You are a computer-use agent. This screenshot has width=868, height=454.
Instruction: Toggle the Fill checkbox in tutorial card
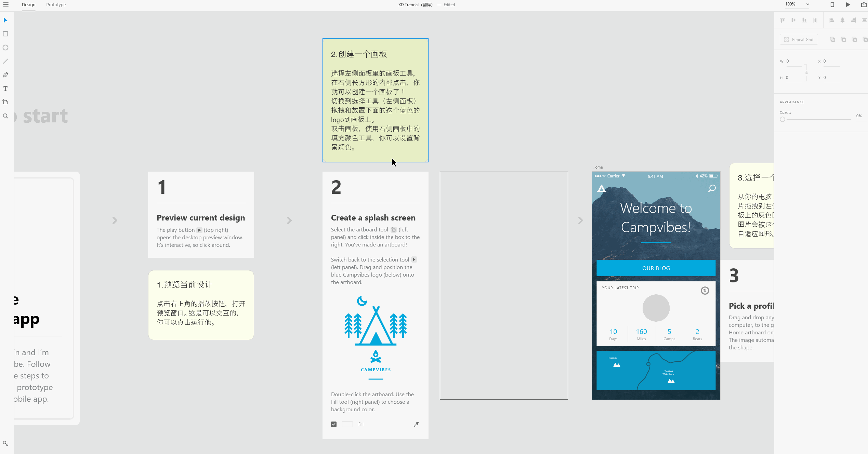(x=334, y=424)
